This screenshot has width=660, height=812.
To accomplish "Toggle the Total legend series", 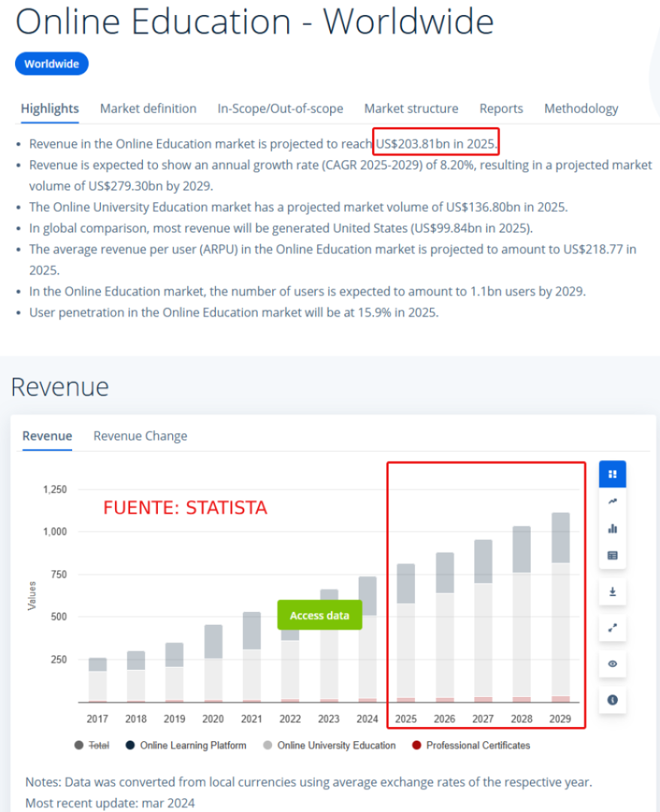I will (x=92, y=745).
